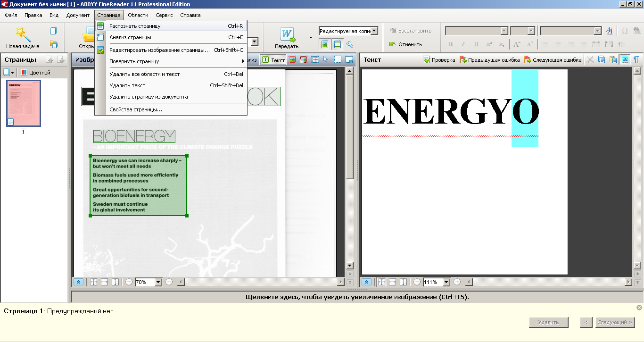Move page down in Страницы panel
The image size is (644, 342).
click(60, 60)
